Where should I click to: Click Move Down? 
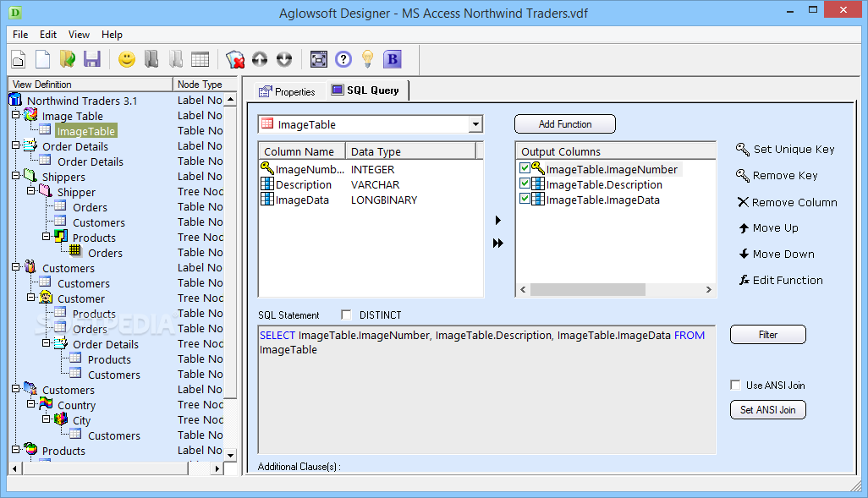coord(777,254)
